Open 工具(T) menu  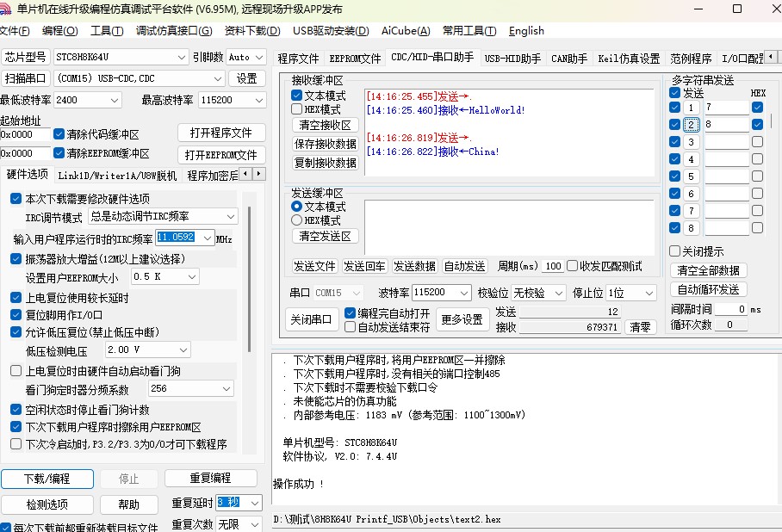(x=107, y=31)
